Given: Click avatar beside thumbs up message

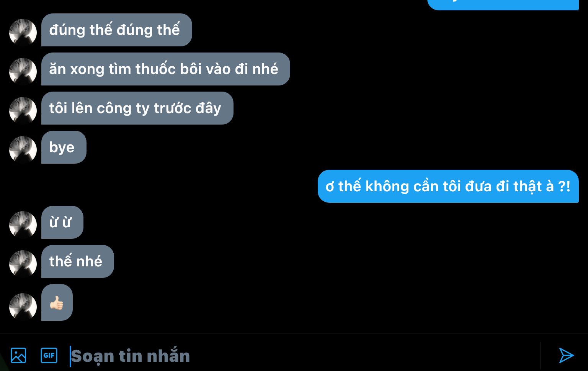Looking at the screenshot, I should pos(23,307).
